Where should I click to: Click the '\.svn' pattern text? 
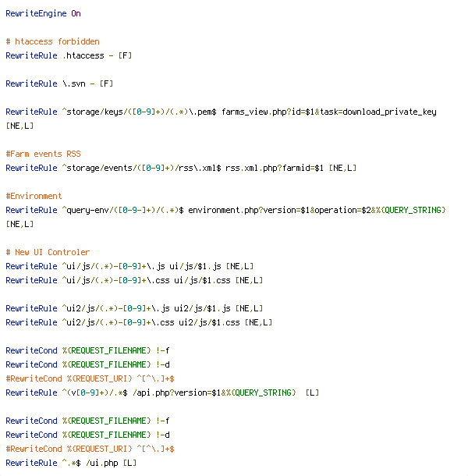click(x=74, y=83)
